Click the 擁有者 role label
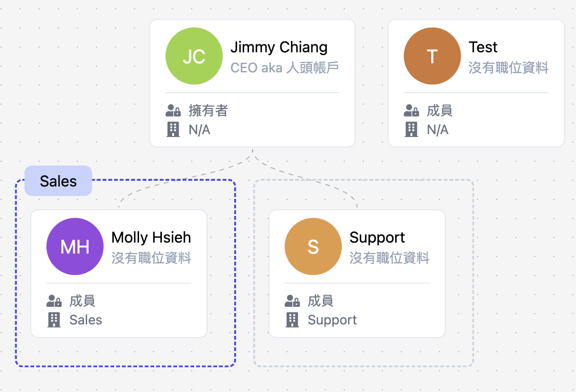 tap(208, 111)
